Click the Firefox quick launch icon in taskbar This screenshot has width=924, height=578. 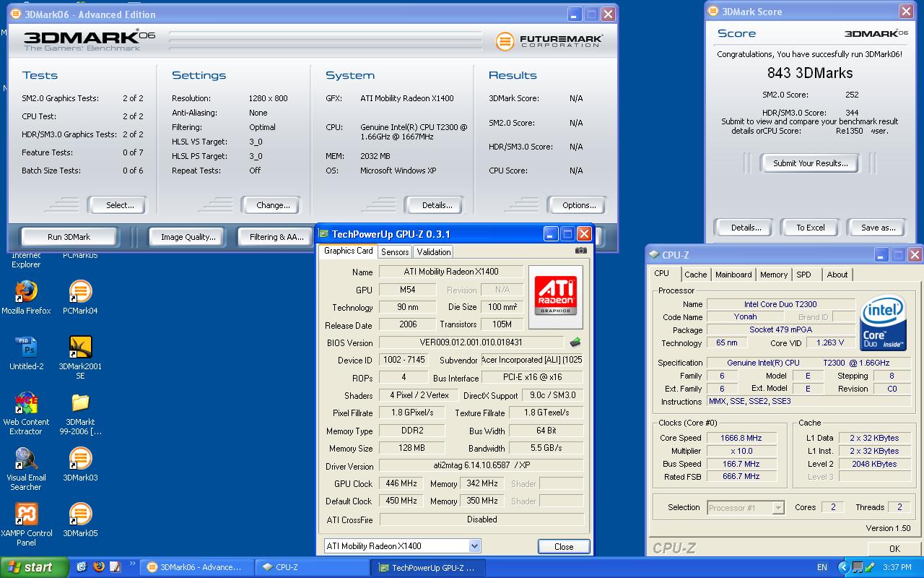coord(99,567)
